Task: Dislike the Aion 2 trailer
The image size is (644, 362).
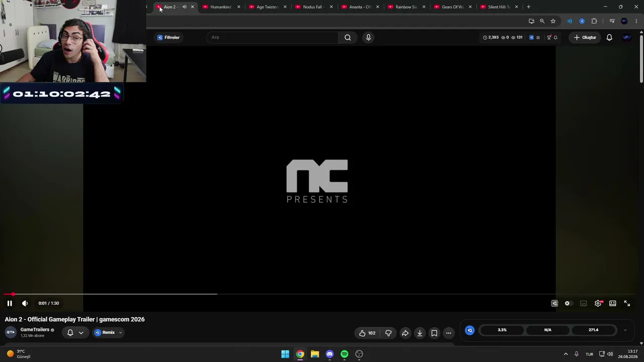Action: coord(388,333)
